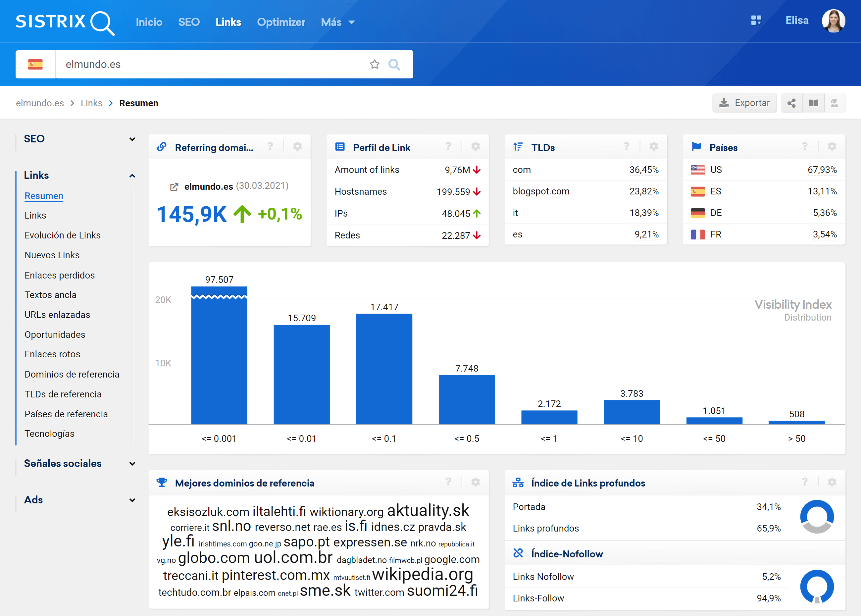Open the dashboard grid icon near Elisa
This screenshot has width=861, height=616.
[756, 21]
